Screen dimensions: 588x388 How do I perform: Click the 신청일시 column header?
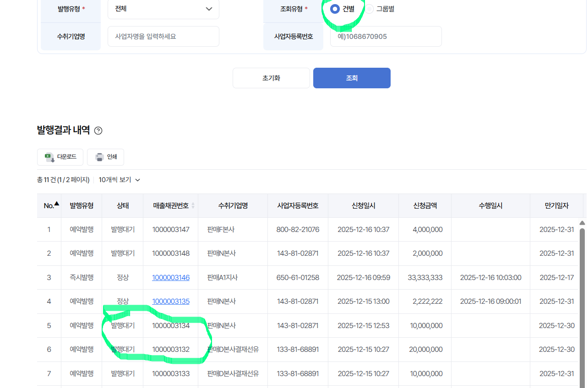[x=364, y=205]
